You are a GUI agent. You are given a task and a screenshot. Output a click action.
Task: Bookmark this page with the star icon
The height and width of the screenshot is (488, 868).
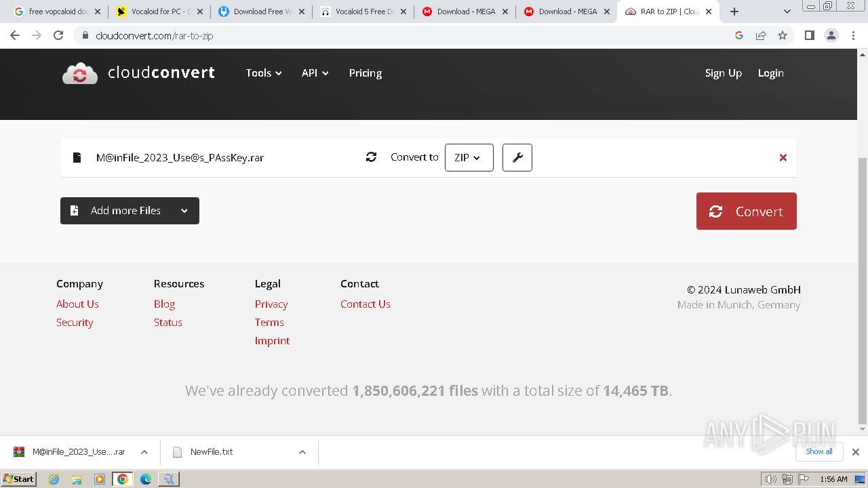(x=783, y=35)
